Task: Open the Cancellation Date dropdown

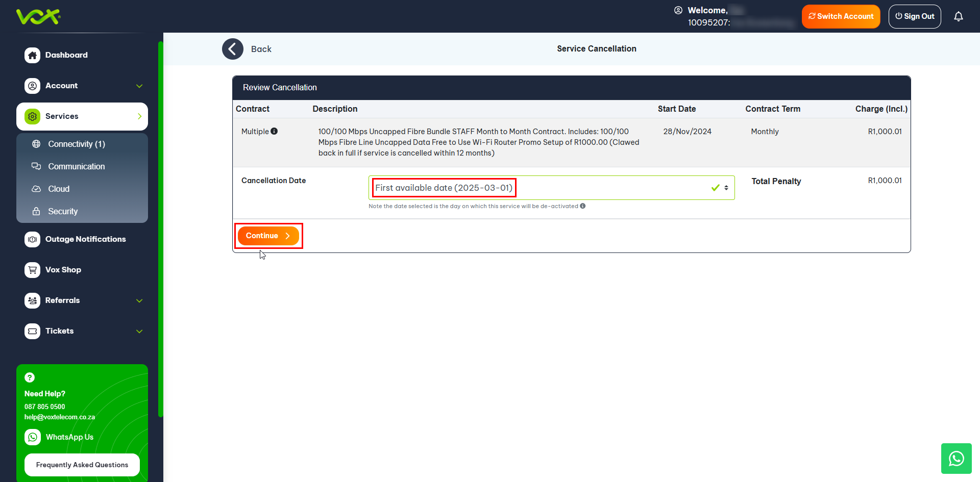Action: point(551,188)
